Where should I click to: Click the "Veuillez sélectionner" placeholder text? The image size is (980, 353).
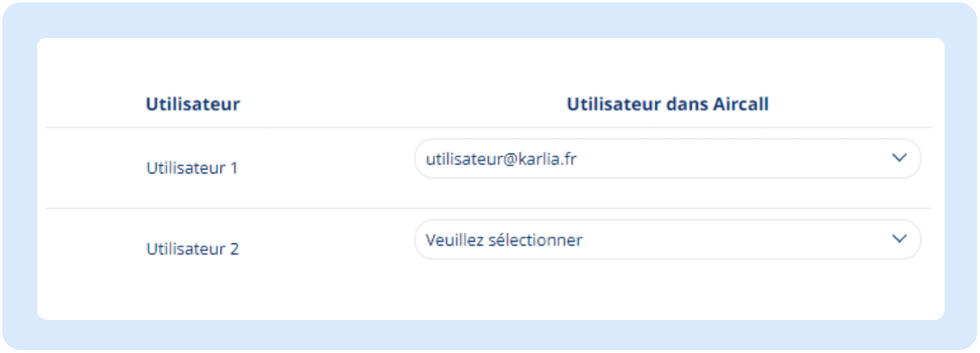[x=503, y=239]
